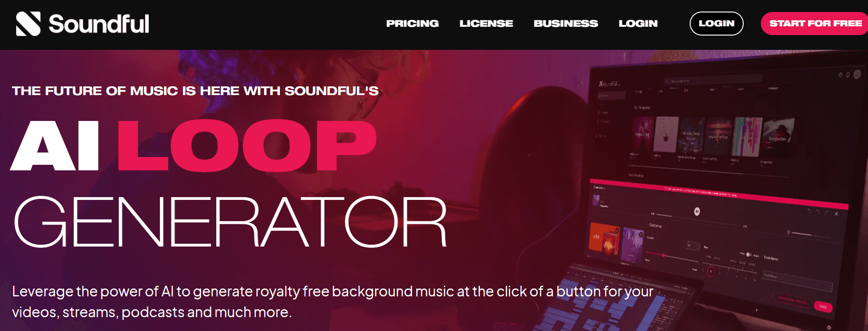Image resolution: width=868 pixels, height=331 pixels.
Task: Click the speaker volume icon on the monitor
Action: click(x=789, y=232)
